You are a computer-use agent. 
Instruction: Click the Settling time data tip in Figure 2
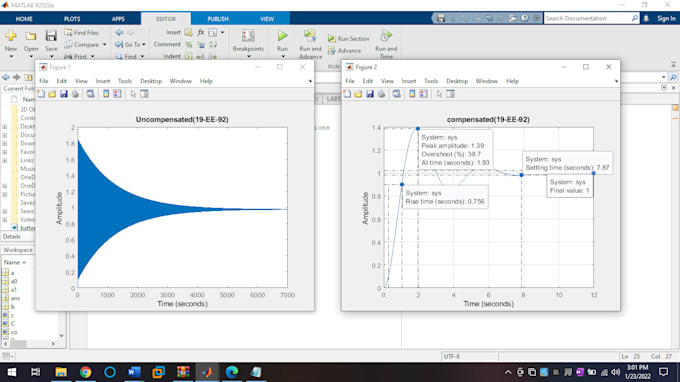point(567,163)
